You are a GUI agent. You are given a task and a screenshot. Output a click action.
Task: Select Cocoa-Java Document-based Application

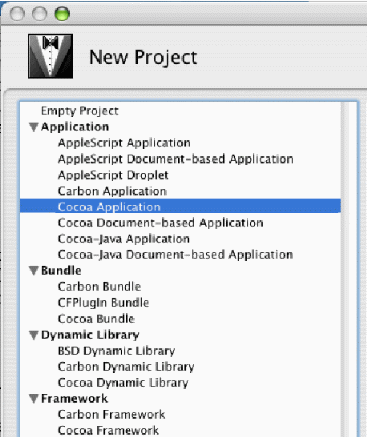click(x=175, y=255)
